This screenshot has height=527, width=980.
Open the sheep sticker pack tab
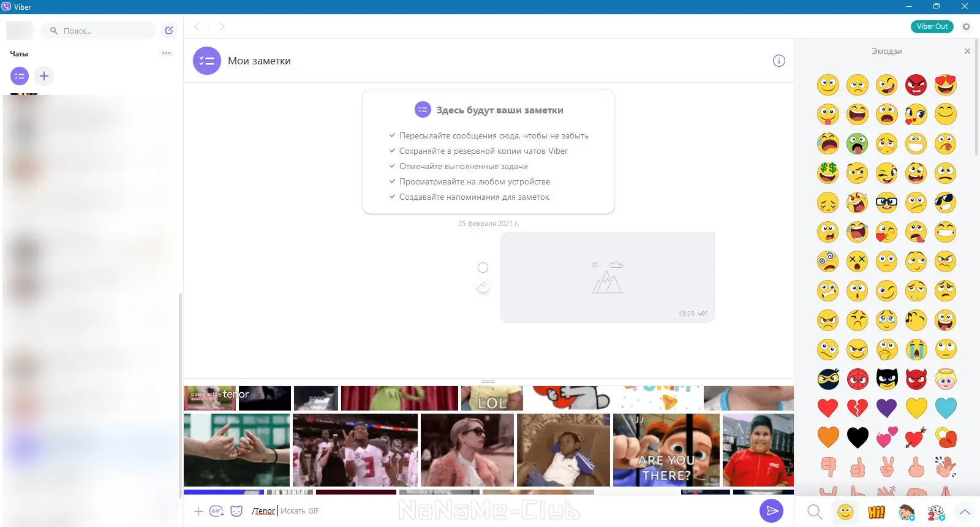(x=936, y=512)
